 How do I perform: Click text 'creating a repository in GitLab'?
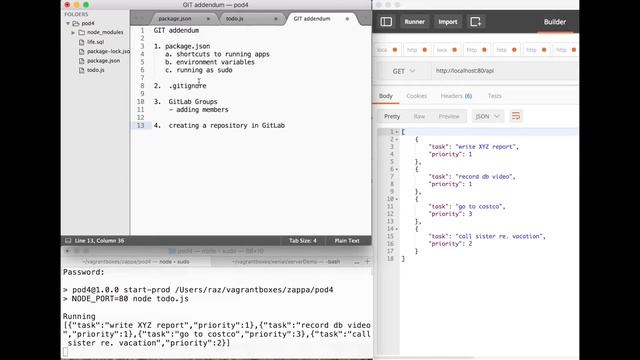pos(227,125)
